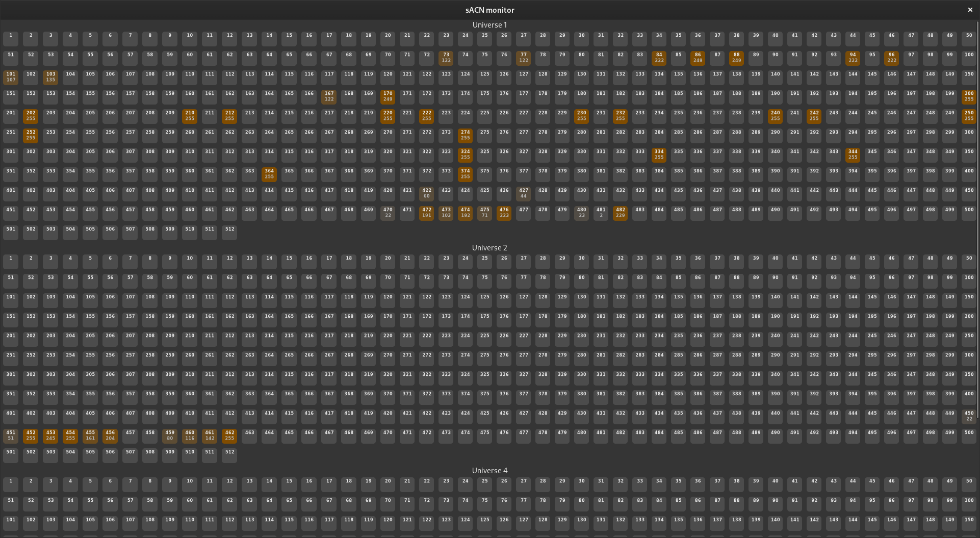Select the Universe 1 heading

489,25
